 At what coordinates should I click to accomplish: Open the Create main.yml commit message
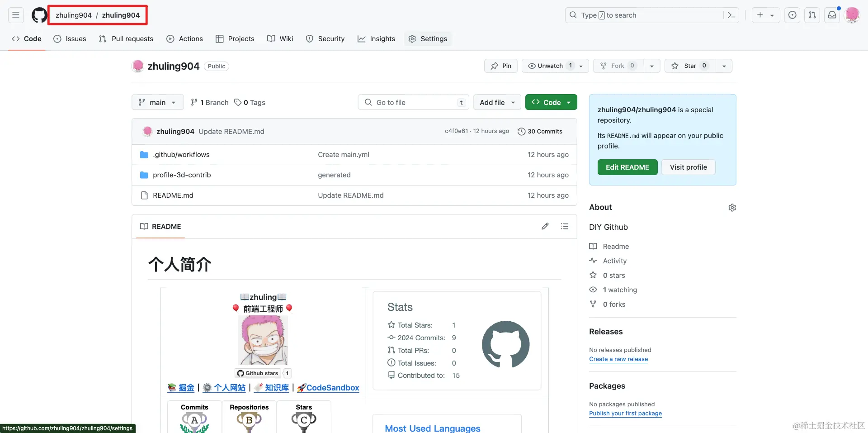click(x=344, y=155)
